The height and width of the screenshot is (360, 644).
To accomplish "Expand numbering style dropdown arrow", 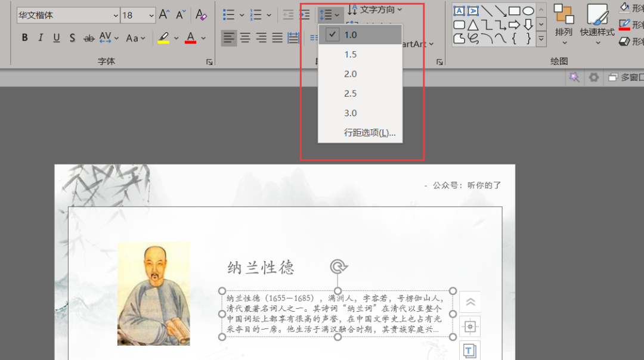I will click(268, 15).
